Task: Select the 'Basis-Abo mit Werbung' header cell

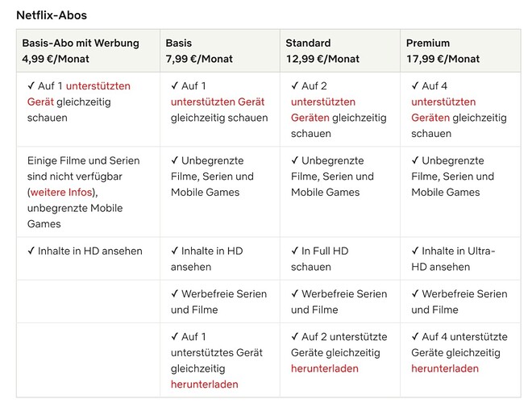Action: click(88, 51)
